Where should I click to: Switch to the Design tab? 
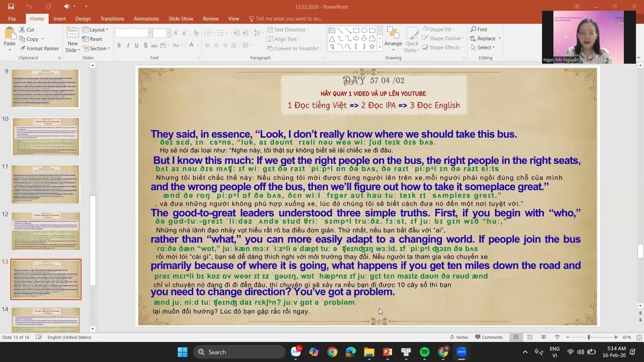(83, 19)
